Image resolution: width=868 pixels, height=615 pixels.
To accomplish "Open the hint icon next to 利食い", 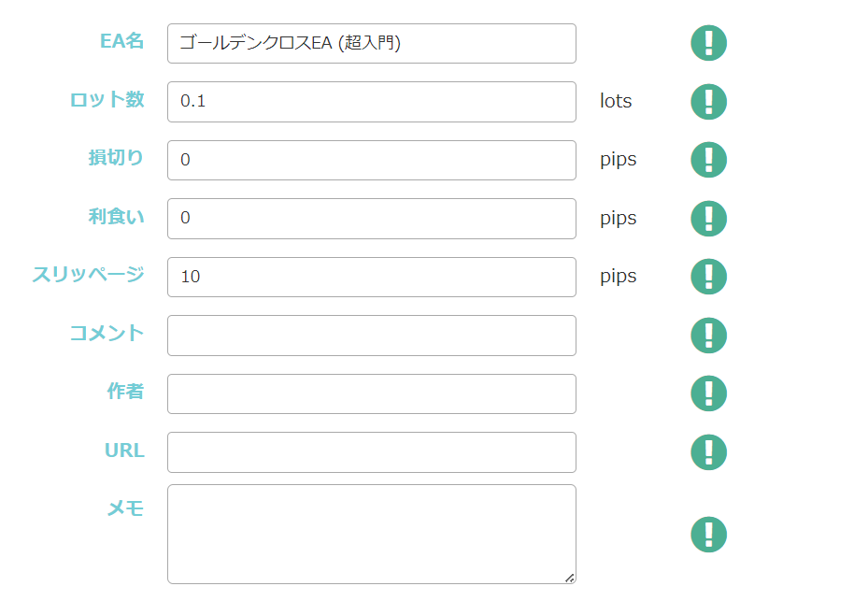I will click(708, 218).
